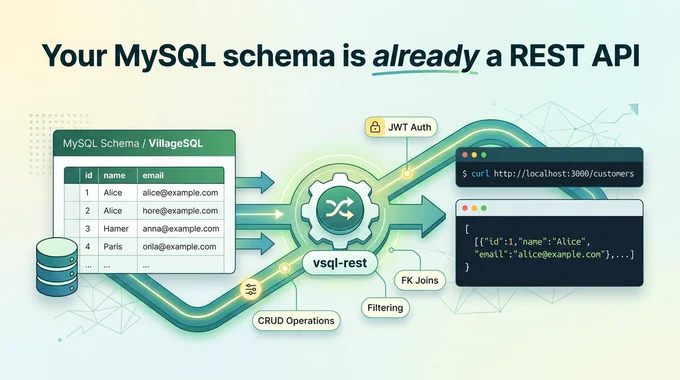
Task: Click the alice@example.com table cell
Action: point(180,193)
